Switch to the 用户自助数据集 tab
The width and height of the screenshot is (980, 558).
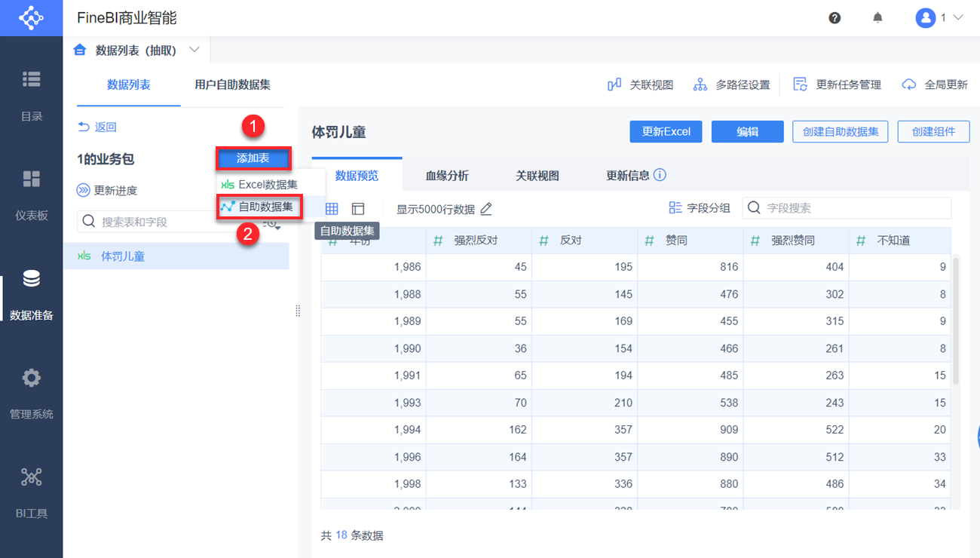(x=232, y=84)
